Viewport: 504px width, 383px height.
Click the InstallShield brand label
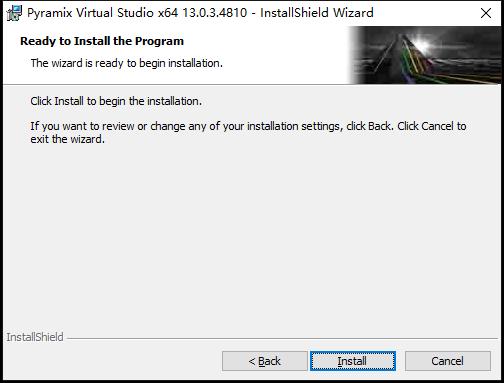(x=35, y=337)
